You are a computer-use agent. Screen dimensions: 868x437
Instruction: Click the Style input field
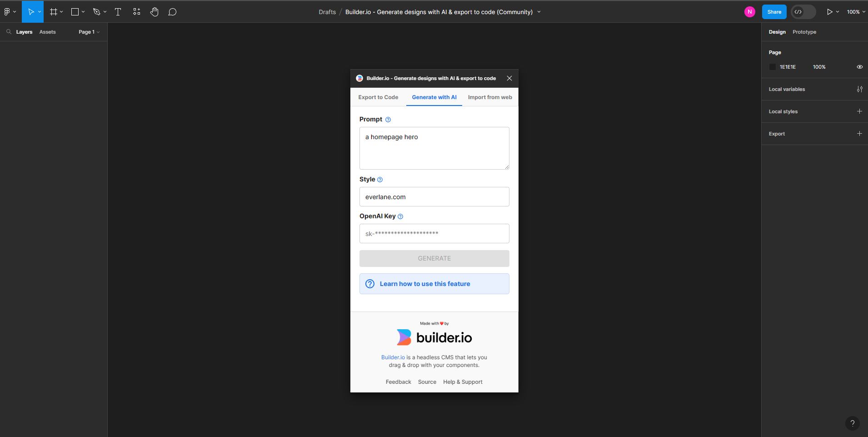pyautogui.click(x=434, y=197)
